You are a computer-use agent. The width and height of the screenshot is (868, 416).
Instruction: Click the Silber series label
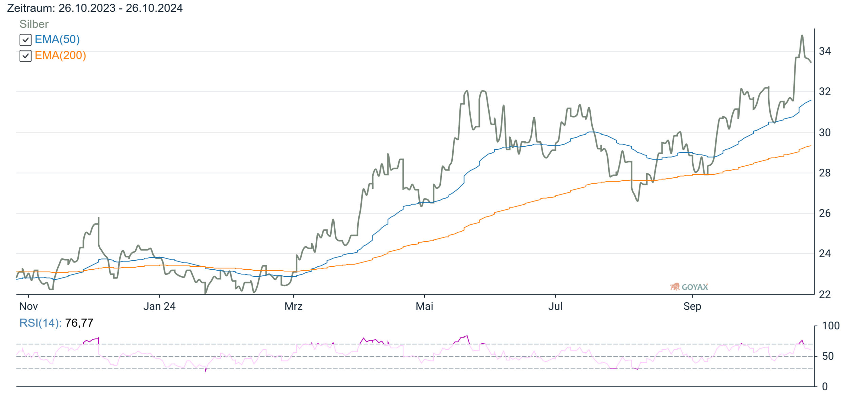click(x=34, y=24)
